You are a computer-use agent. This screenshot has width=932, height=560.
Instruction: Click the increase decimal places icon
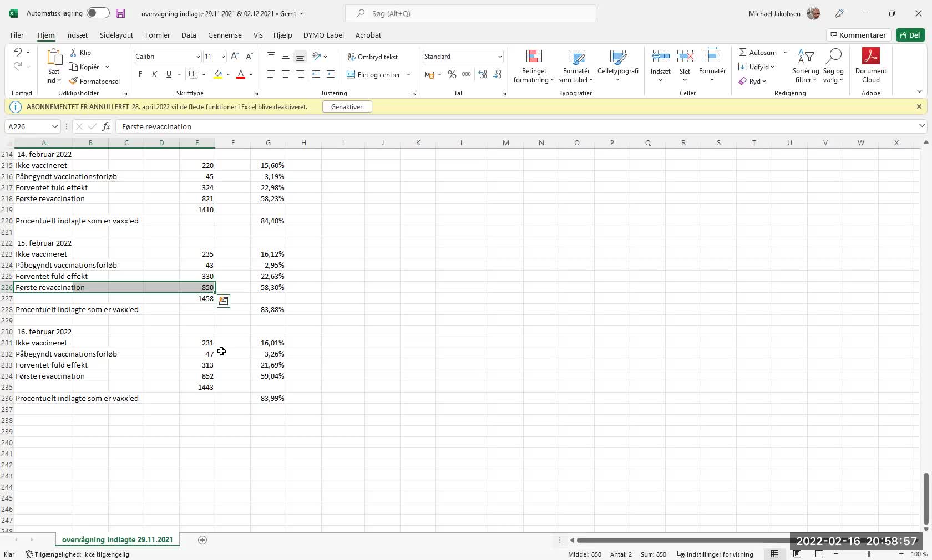[483, 74]
